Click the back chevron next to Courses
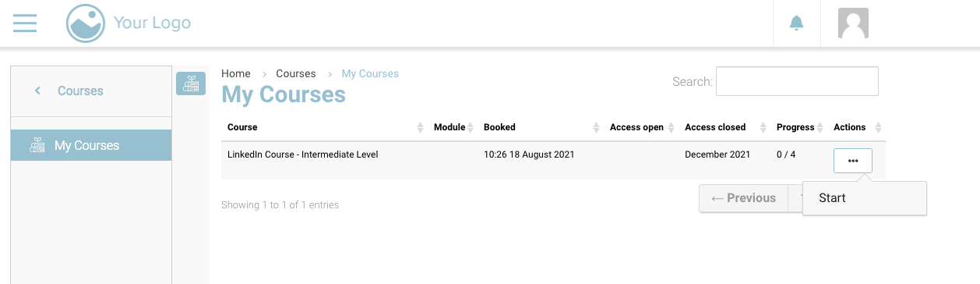The height and width of the screenshot is (284, 980). click(x=37, y=91)
